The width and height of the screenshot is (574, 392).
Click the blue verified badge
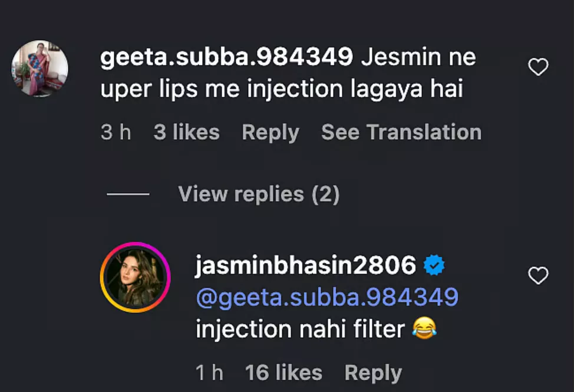coord(434,266)
